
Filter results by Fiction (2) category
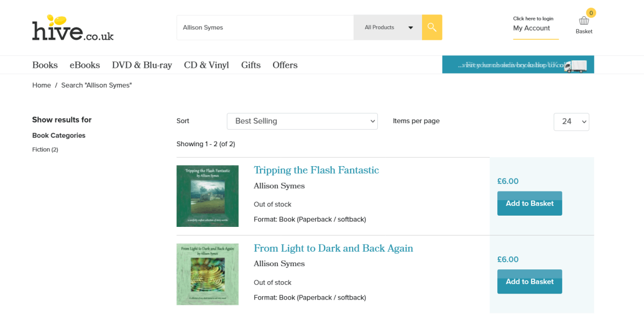pyautogui.click(x=45, y=149)
